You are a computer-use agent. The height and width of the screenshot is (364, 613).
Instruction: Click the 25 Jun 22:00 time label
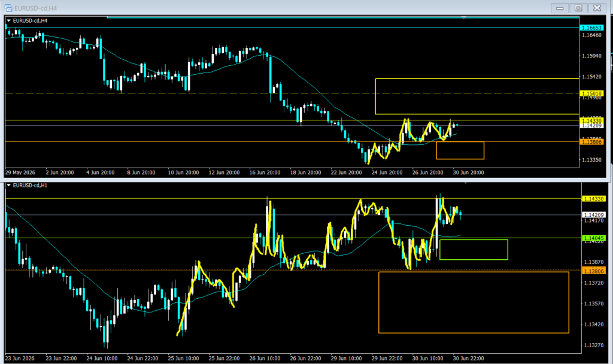(224, 358)
